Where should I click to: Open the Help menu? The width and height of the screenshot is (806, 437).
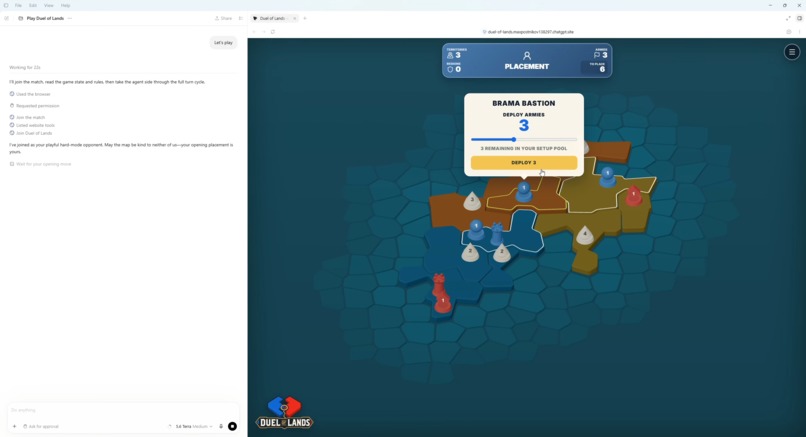pos(65,5)
